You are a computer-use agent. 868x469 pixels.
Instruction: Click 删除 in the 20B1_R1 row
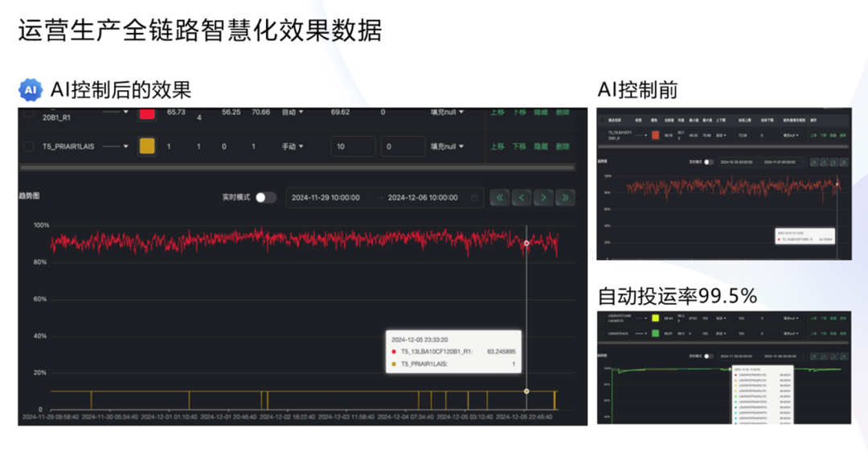click(x=563, y=113)
